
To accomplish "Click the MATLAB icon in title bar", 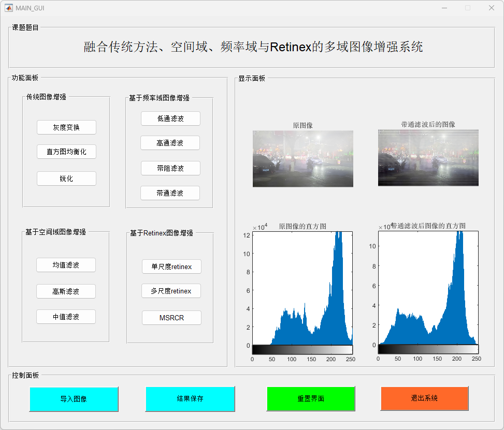I will coord(9,8).
